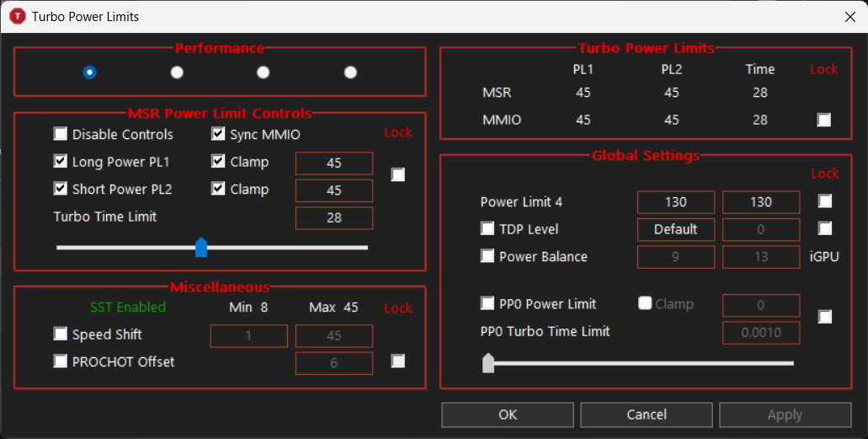868x439 pixels.
Task: Click the Apply button
Action: [785, 415]
